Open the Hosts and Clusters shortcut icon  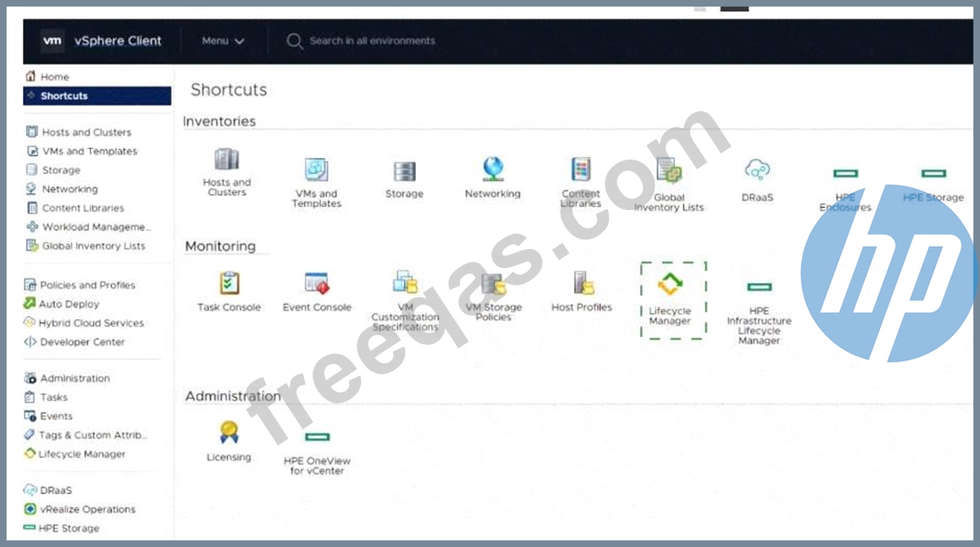tap(226, 160)
